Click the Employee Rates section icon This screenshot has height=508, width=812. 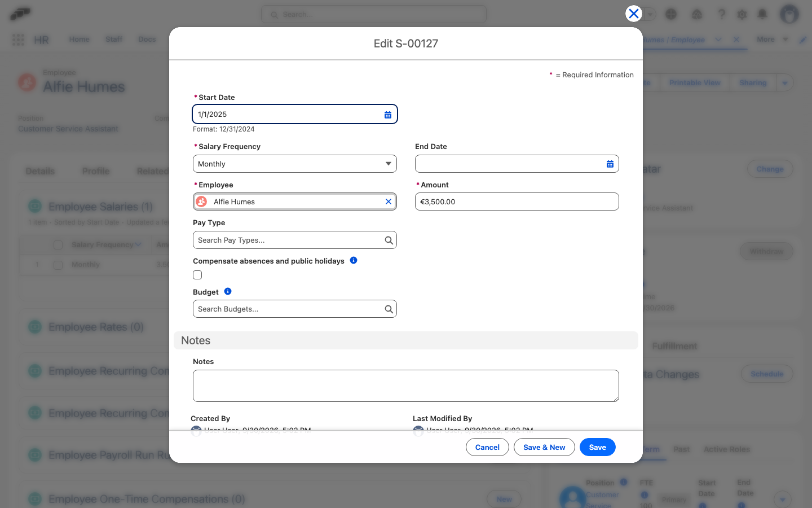click(35, 327)
